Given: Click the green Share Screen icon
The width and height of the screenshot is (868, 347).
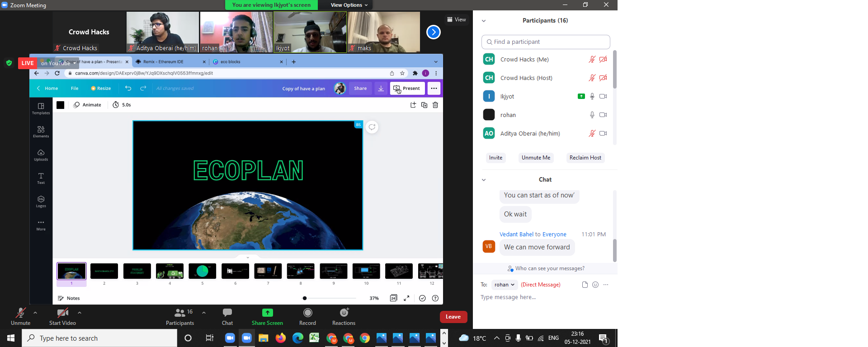Looking at the screenshot, I should [x=267, y=313].
